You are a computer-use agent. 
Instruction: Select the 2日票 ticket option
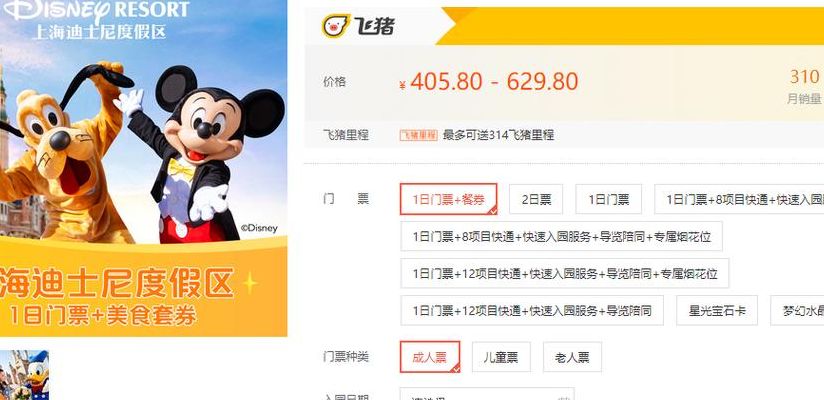pos(536,199)
